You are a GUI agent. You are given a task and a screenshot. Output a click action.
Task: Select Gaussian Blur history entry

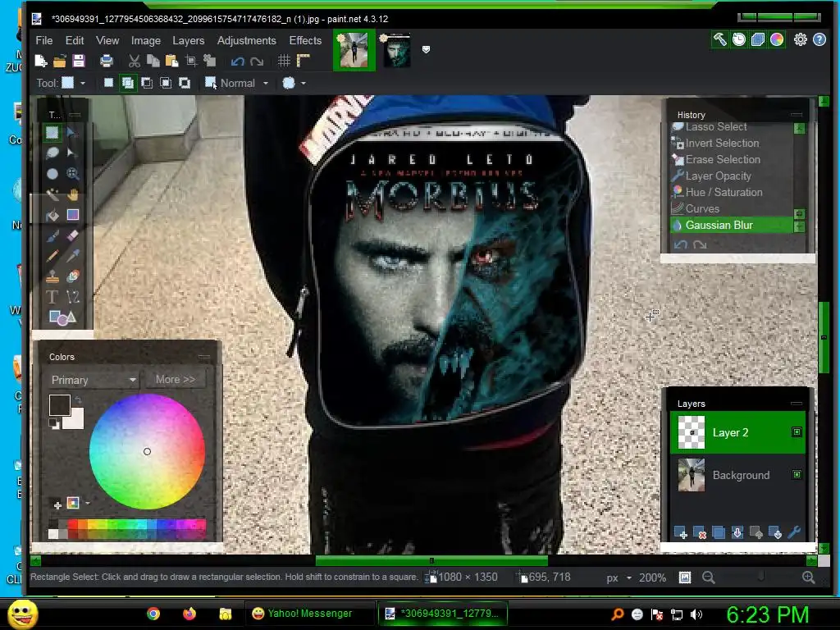(x=731, y=225)
